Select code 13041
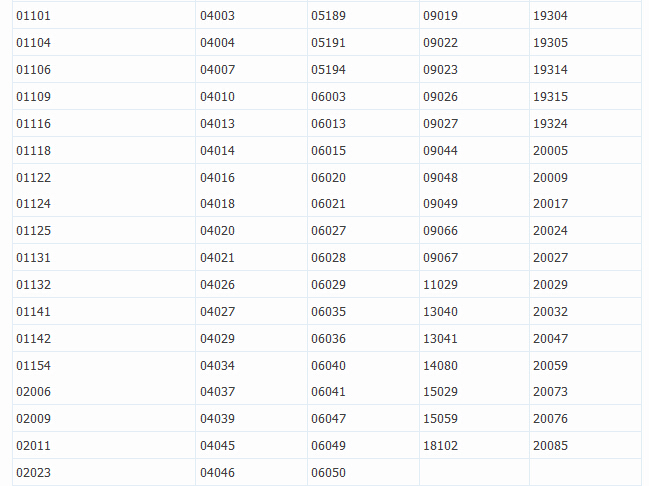 click(x=440, y=339)
